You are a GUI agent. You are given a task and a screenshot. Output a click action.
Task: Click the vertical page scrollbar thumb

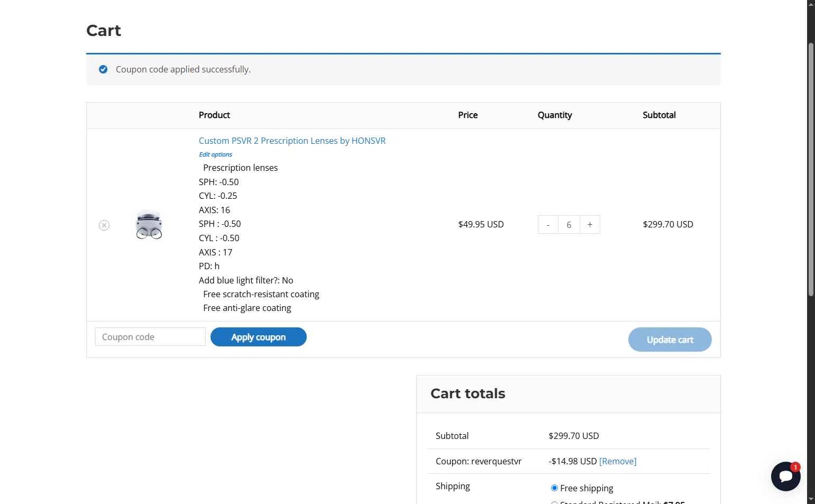point(811,169)
